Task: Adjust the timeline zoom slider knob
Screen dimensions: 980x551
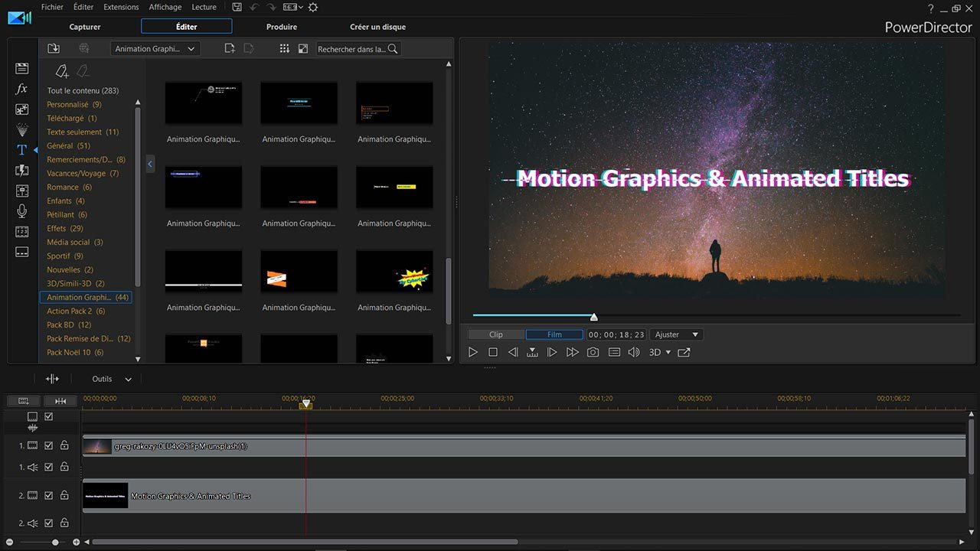Action: tap(55, 542)
